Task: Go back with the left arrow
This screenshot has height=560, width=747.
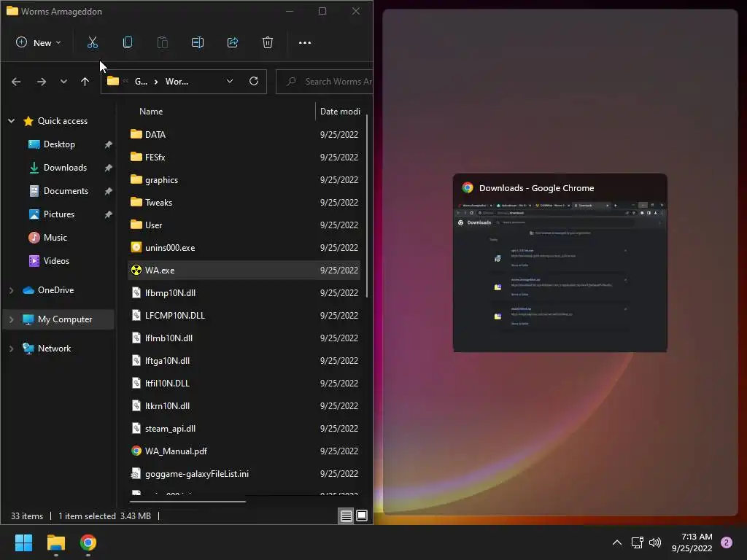Action: click(16, 82)
